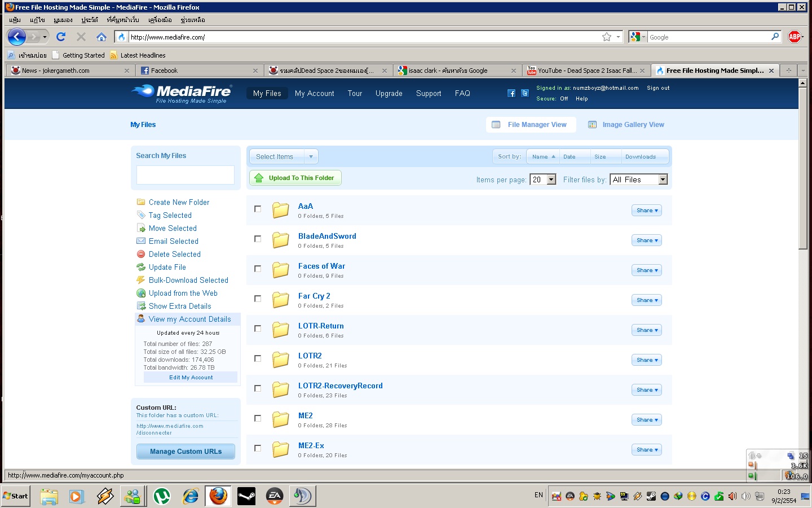Switch to the YouTube Dead Space 2 tab

coord(586,71)
